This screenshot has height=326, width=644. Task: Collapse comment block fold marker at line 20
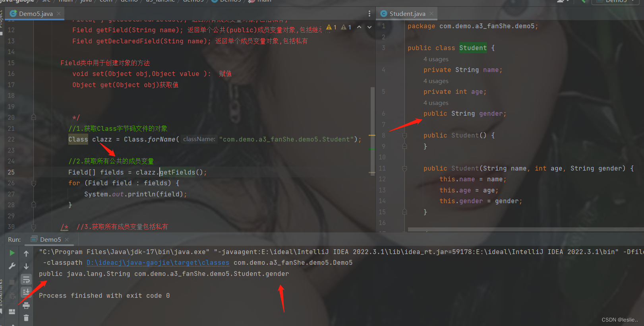point(34,117)
